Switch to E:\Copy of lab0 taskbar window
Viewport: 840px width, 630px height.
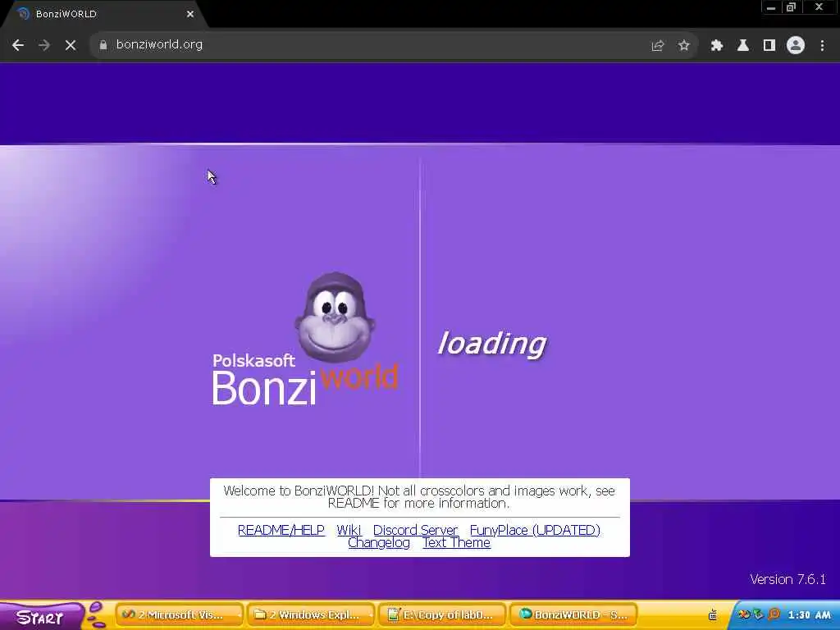[442, 615]
